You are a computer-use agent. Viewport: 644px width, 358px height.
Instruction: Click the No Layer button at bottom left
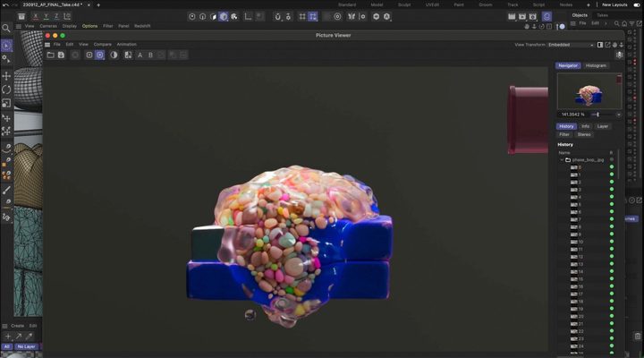tap(24, 346)
